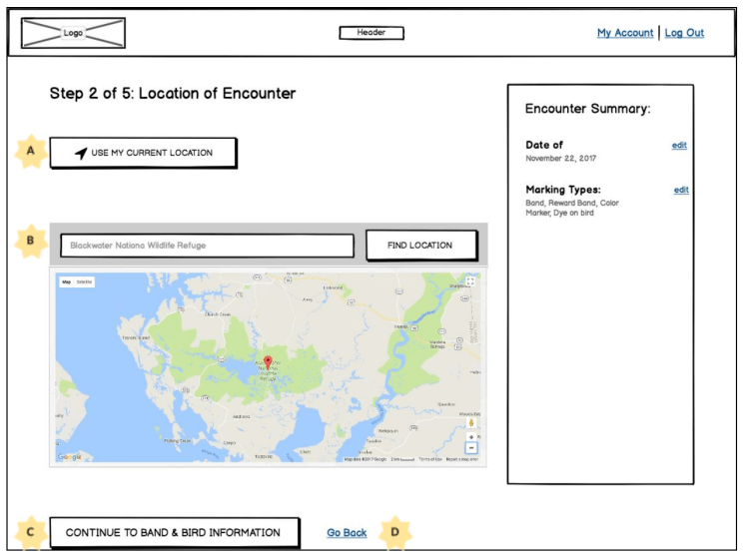Zoom out on the map
747x560 pixels.
[x=471, y=448]
